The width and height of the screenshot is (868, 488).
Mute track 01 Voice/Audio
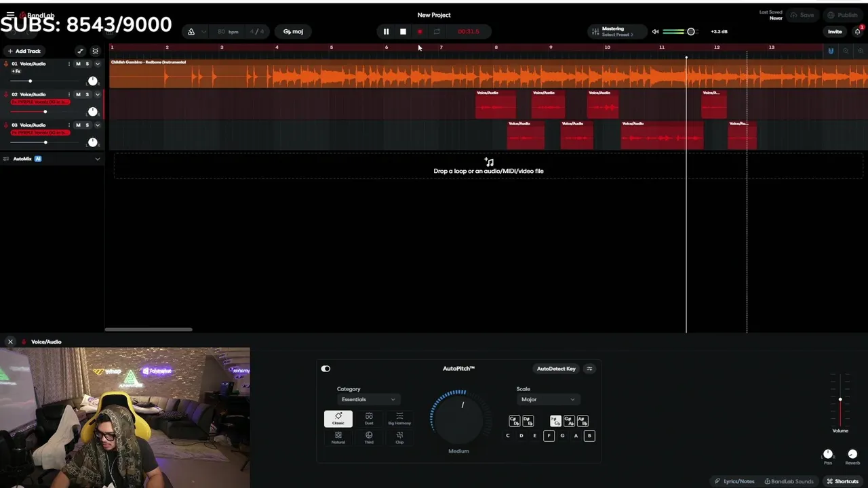pyautogui.click(x=78, y=64)
